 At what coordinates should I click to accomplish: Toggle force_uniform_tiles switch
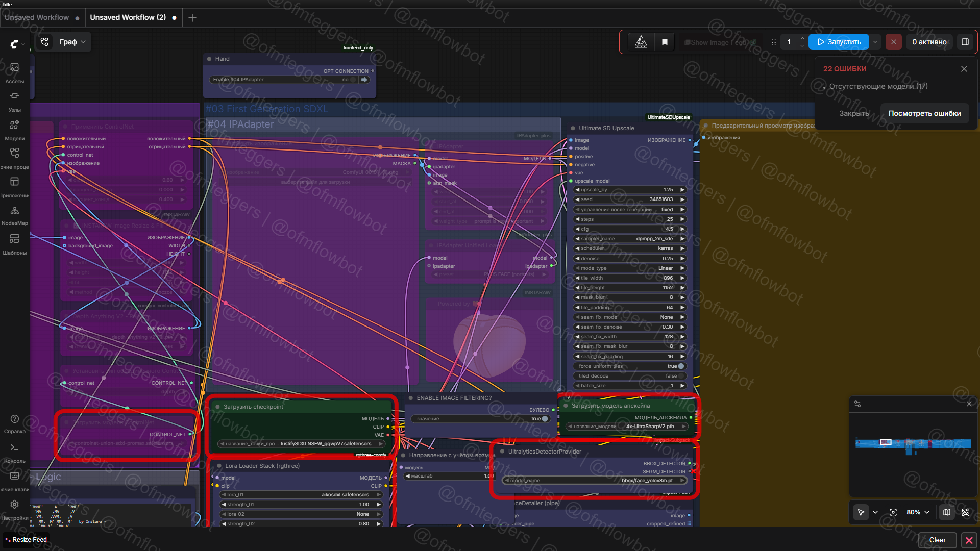(x=680, y=366)
